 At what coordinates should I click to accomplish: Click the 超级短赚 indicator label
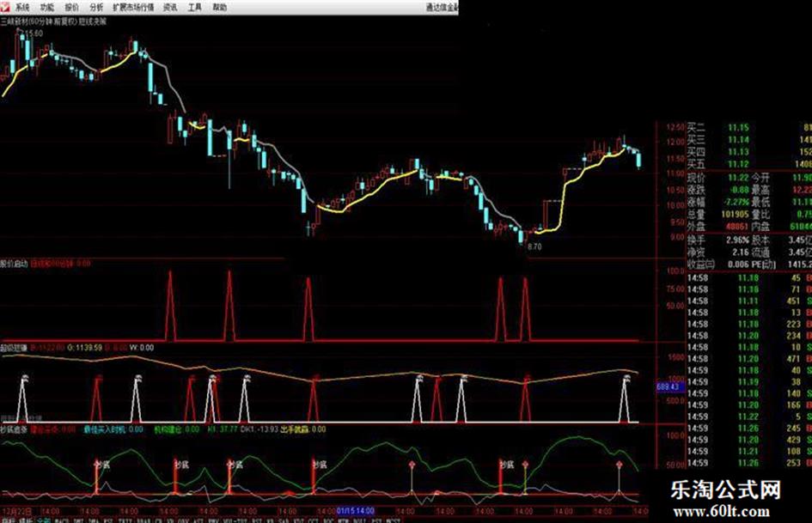pyautogui.click(x=14, y=348)
